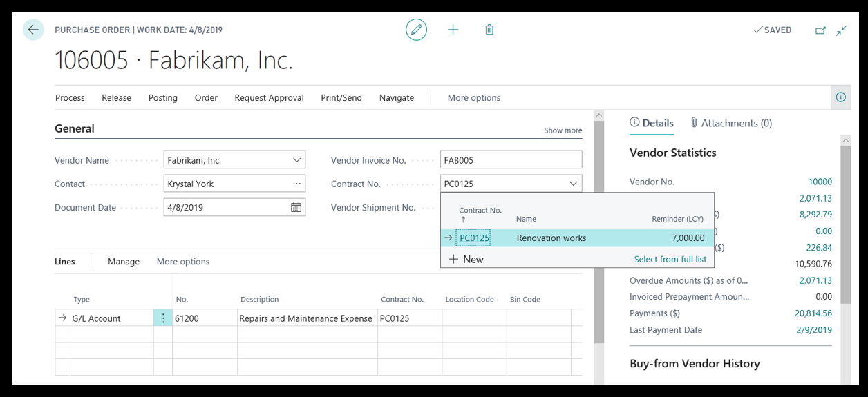868x397 pixels.
Task: Open Payments amount 20,814.56
Action: (813, 313)
